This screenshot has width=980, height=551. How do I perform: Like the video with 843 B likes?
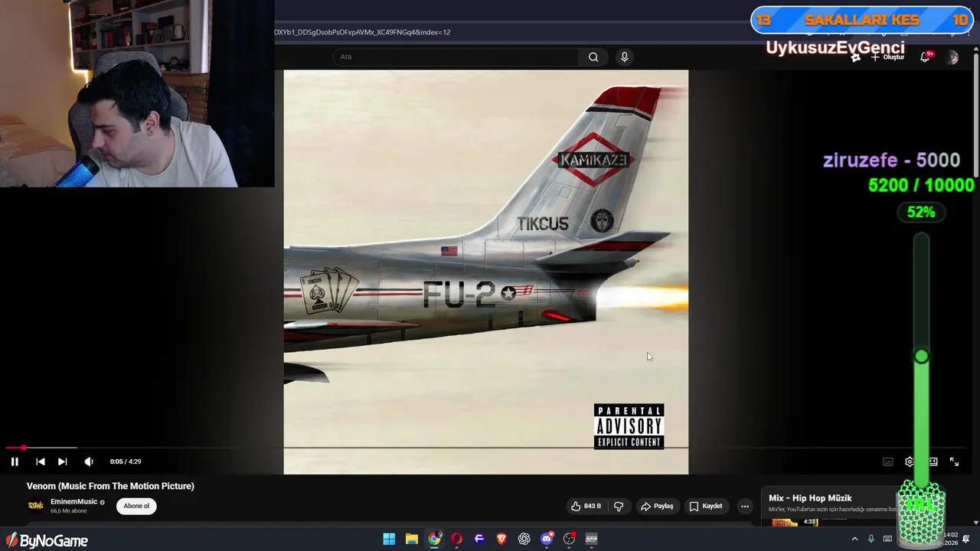point(586,506)
